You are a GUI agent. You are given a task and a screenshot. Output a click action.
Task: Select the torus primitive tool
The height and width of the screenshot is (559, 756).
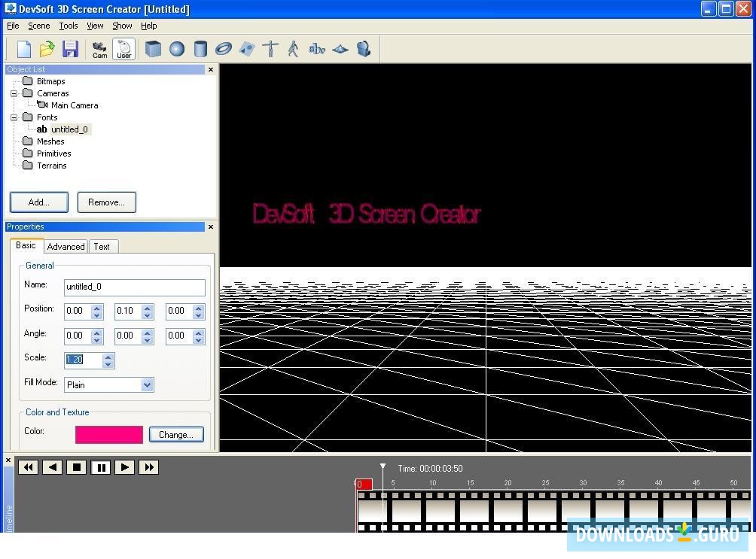point(223,49)
